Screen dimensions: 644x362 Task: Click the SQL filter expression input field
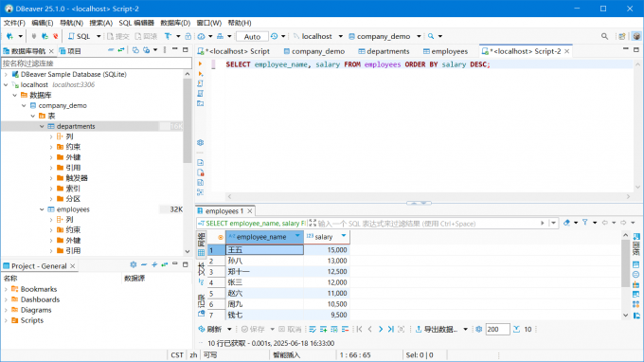tap(427, 223)
